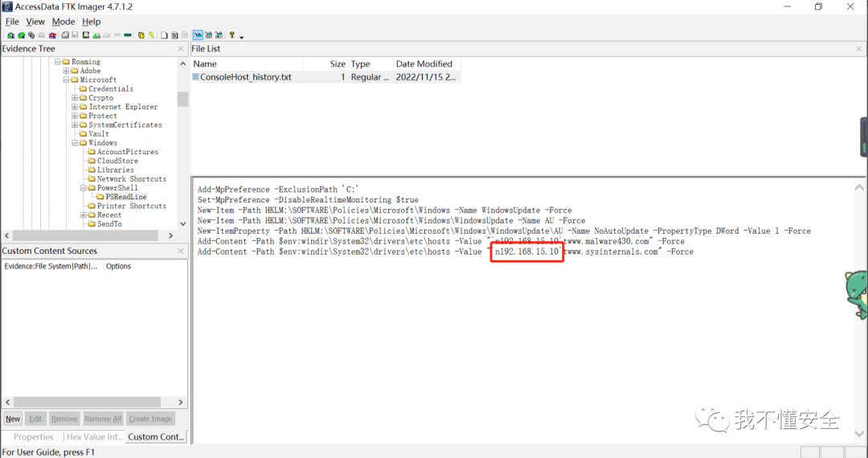Click greyed Create Custom Content Image icon
This screenshot has width=868, height=458.
tap(107, 35)
